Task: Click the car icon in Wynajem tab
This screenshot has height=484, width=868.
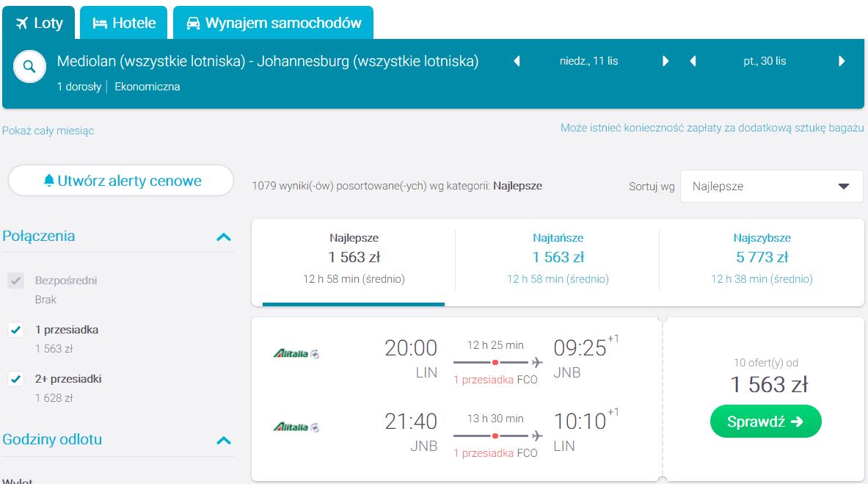Action: point(193,24)
